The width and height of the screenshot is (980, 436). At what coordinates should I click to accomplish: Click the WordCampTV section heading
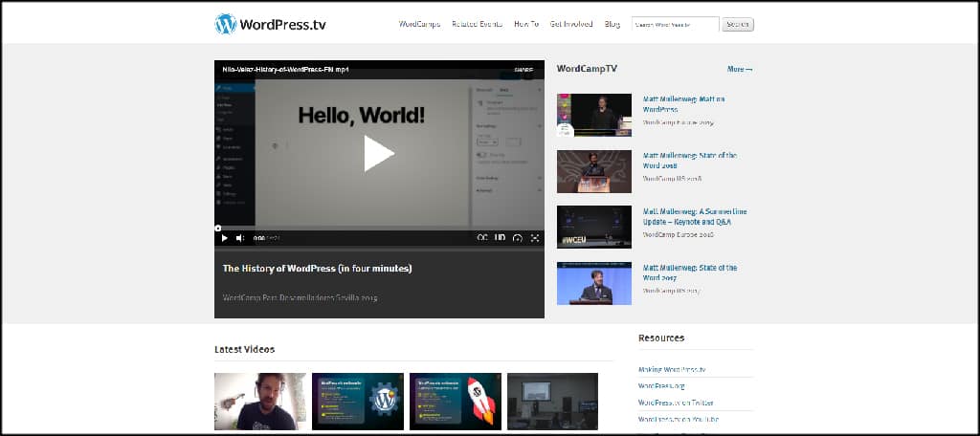click(x=587, y=69)
